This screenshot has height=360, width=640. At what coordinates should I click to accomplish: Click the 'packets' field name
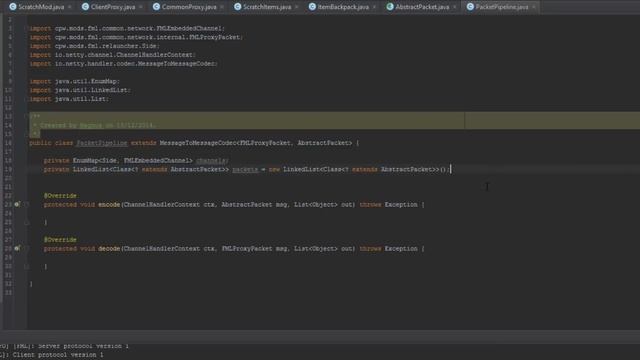point(245,169)
